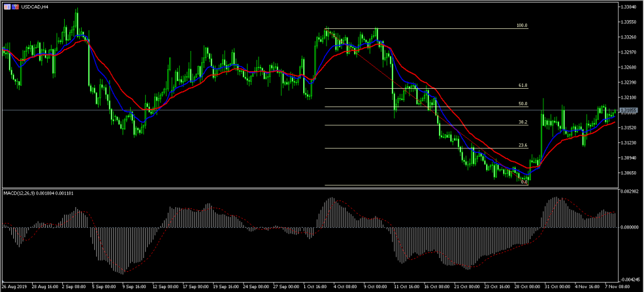Click the 1.32970 price axis label
Screen dimensions: 644x292
coord(629,52)
